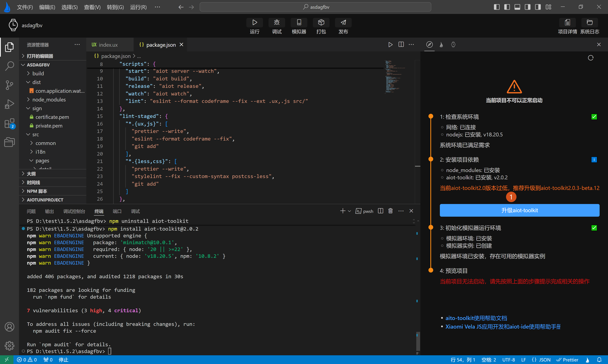Image resolution: width=608 pixels, height=364 pixels.
Task: Open customize layout icon in title bar
Action: click(548, 7)
